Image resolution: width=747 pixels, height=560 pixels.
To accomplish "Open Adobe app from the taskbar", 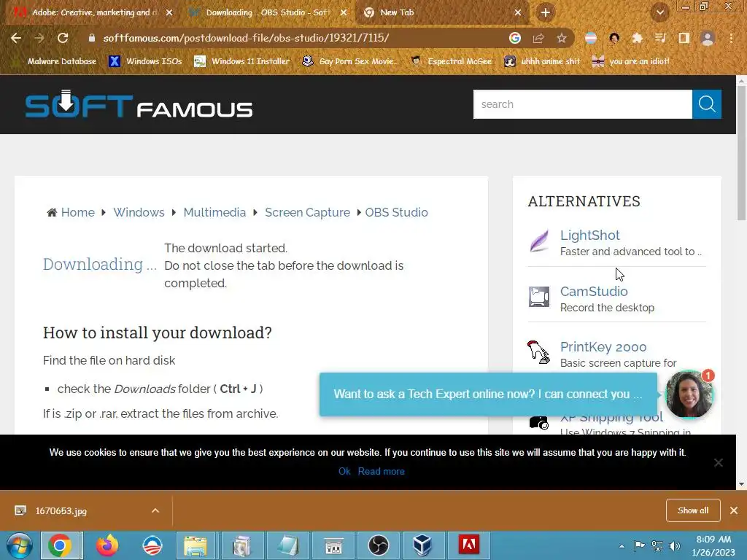I will tap(468, 545).
